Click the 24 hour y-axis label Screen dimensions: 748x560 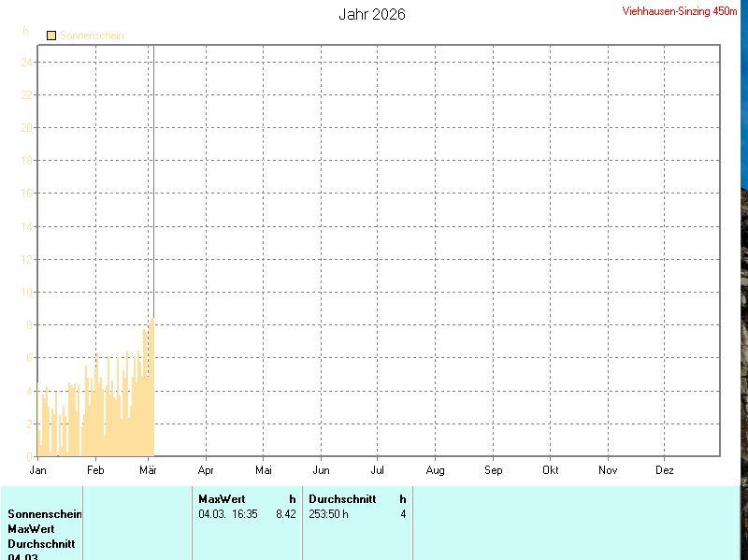click(27, 62)
